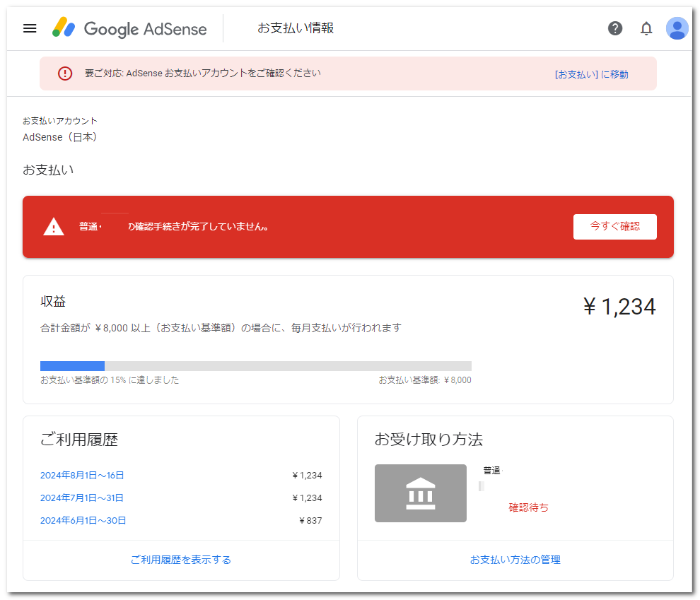Screen dimensions: 700x600
Task: Click the payment threshold progress bar
Action: point(256,366)
